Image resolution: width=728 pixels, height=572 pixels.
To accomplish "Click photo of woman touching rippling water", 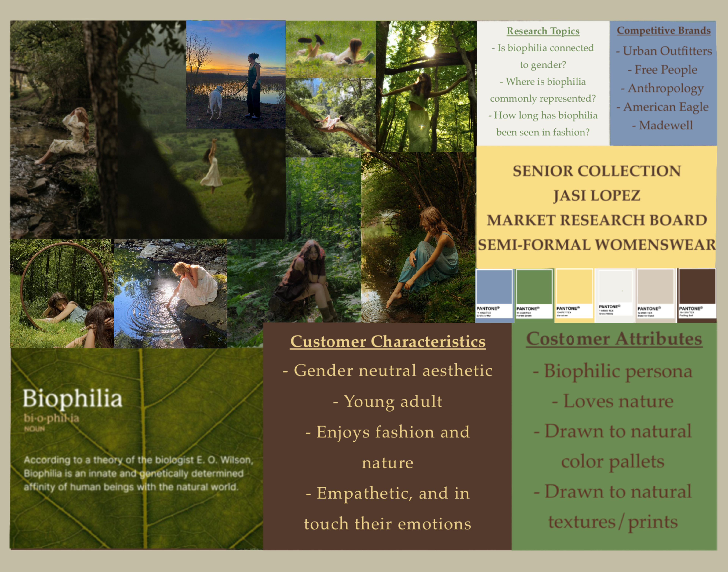I will pyautogui.click(x=170, y=293).
